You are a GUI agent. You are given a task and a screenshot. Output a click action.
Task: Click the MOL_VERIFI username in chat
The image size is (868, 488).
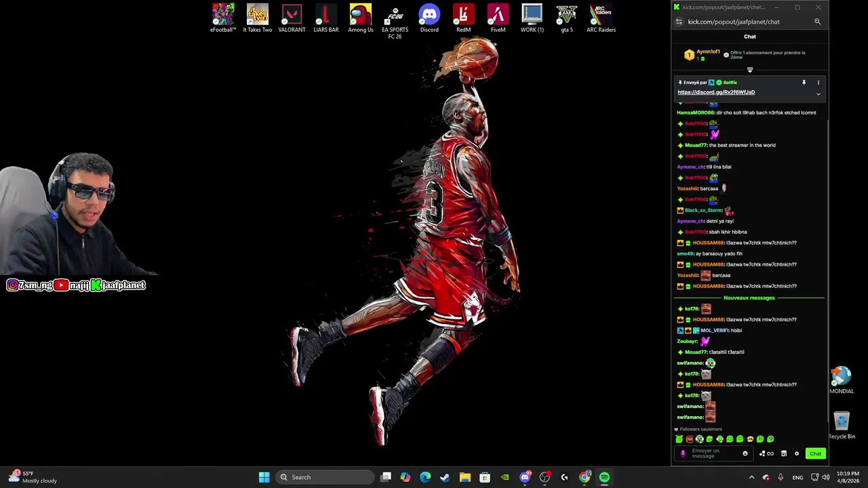coord(715,330)
